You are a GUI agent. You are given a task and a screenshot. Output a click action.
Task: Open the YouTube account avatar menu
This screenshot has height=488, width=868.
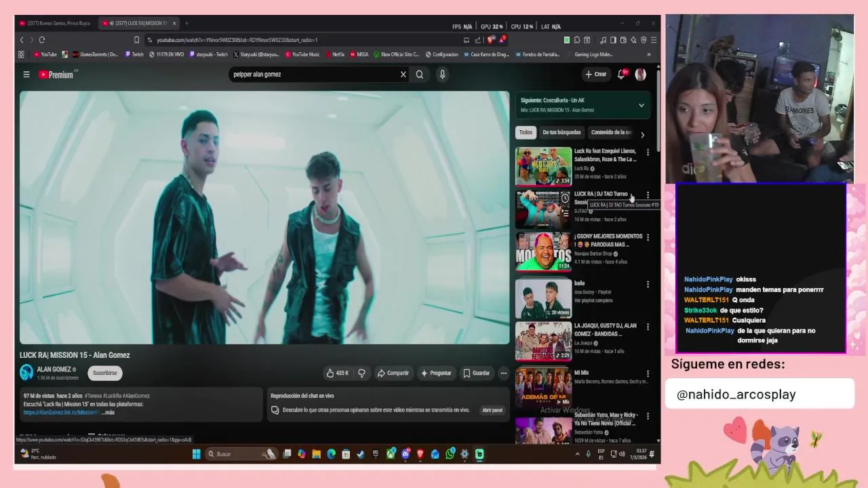(x=640, y=75)
